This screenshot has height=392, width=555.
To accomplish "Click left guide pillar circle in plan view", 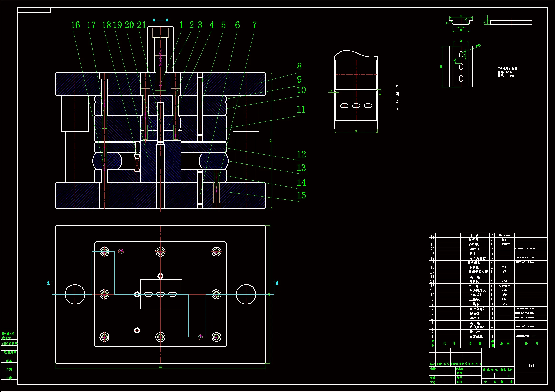I will coord(75,294).
